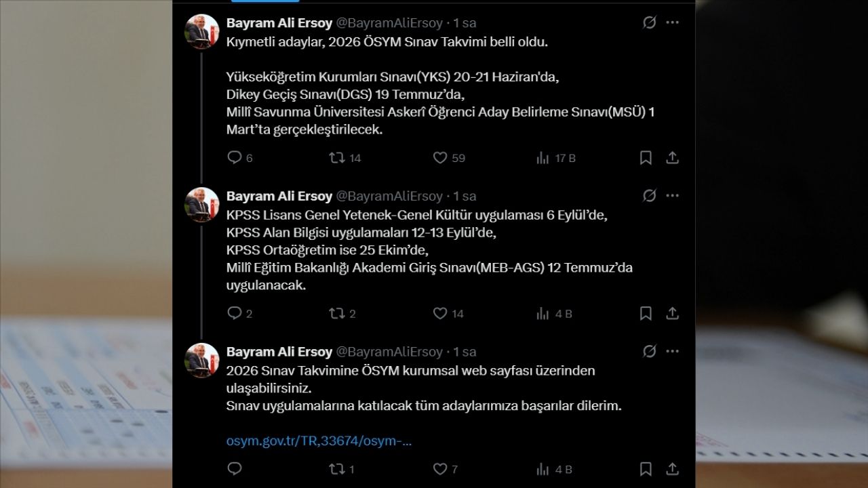Open the reply icon on the KPSS tweet

235,313
